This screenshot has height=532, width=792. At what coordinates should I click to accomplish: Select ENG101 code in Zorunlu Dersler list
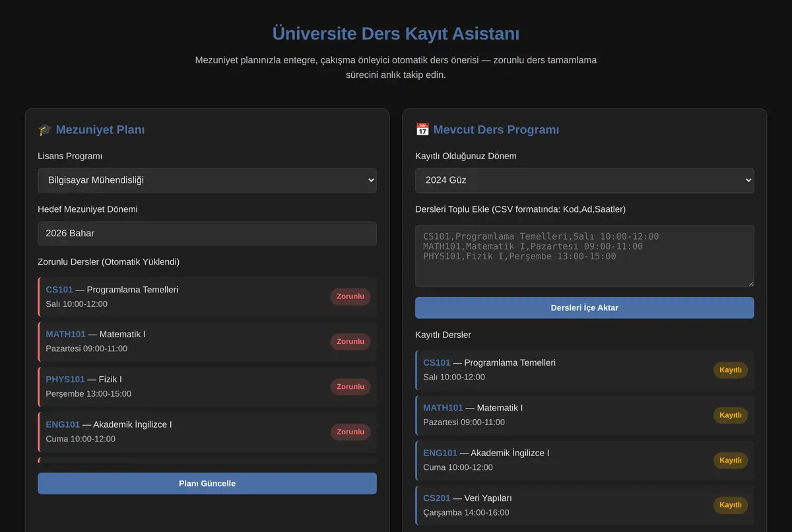[63, 424]
